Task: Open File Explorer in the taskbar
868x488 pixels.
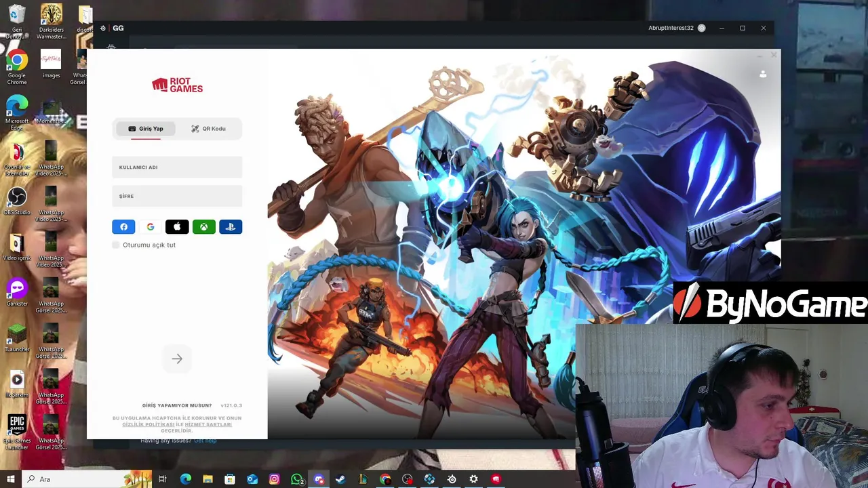Action: tap(208, 479)
